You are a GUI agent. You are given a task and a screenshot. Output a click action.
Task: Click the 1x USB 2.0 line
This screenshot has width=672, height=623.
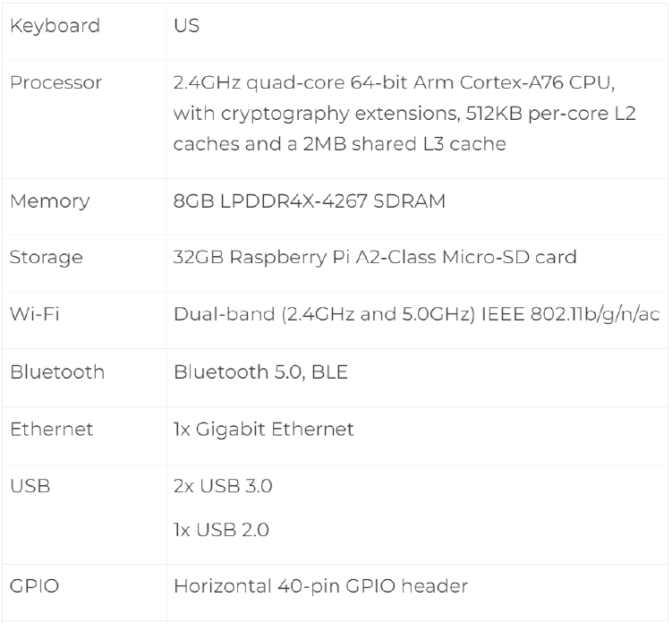pos(221,529)
